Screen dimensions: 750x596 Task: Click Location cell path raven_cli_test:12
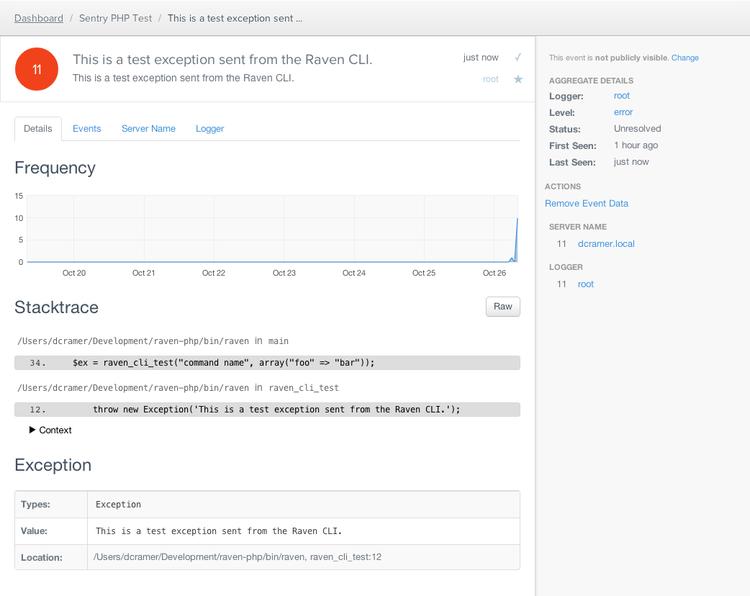[237, 557]
